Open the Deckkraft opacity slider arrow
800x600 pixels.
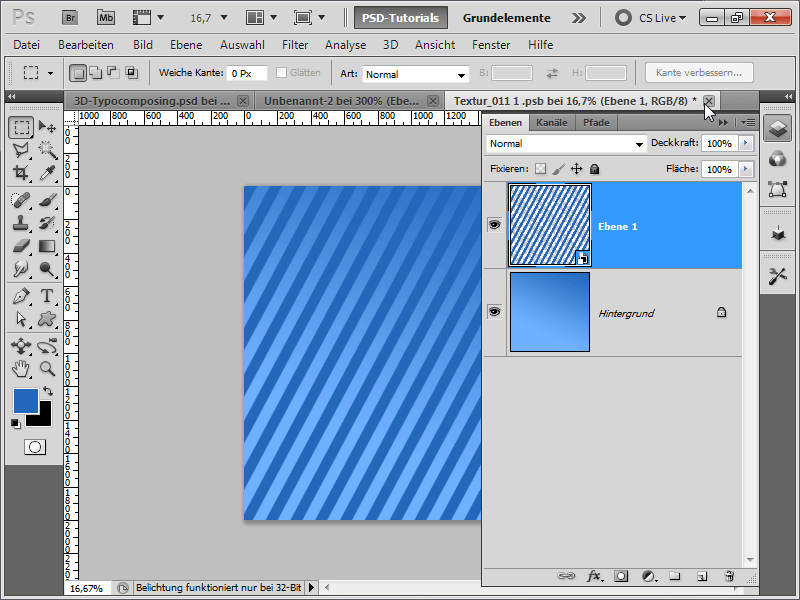click(x=746, y=143)
